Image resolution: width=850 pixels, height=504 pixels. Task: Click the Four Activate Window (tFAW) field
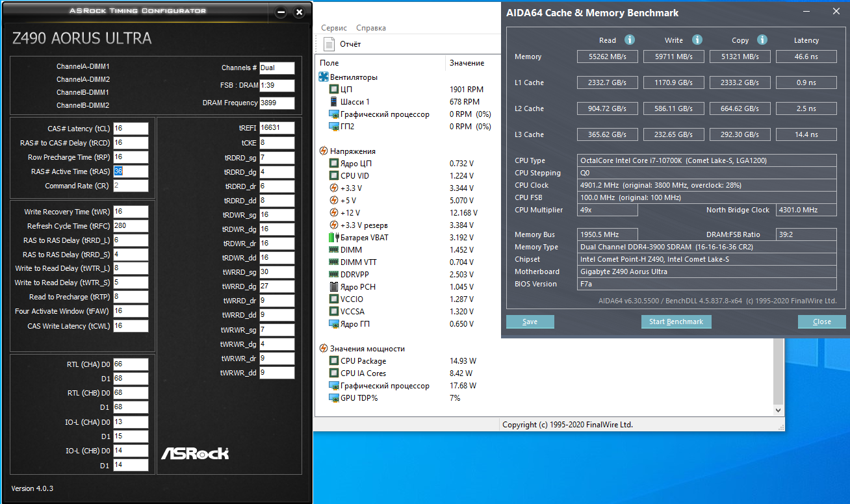(x=131, y=311)
